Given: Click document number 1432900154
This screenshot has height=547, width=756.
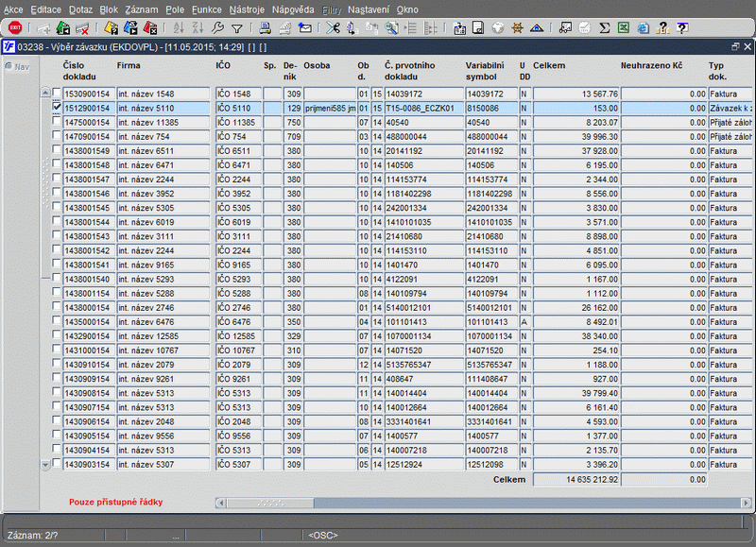Looking at the screenshot, I should (89, 336).
